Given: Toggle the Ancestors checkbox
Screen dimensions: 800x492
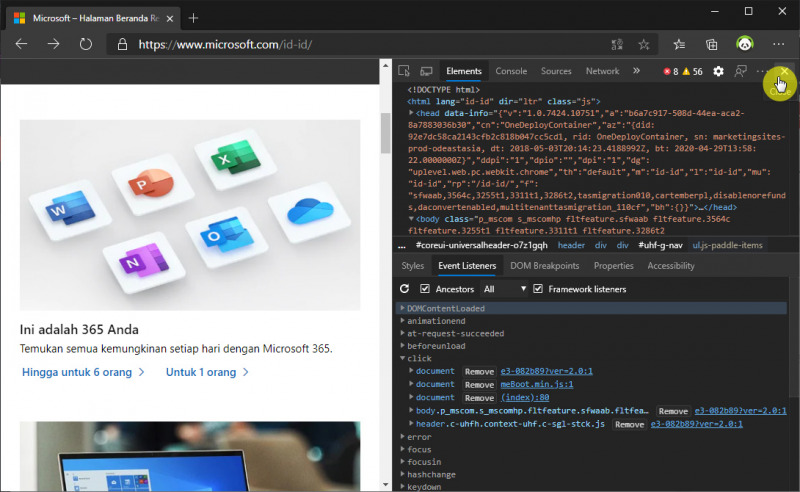Looking at the screenshot, I should coord(424,289).
